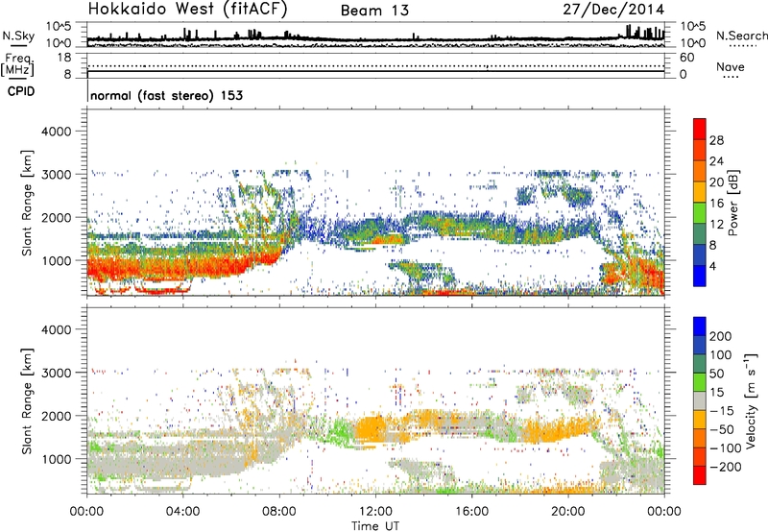Click the '18' frequency tick label
This screenshot has height=532, width=768.
point(64,58)
